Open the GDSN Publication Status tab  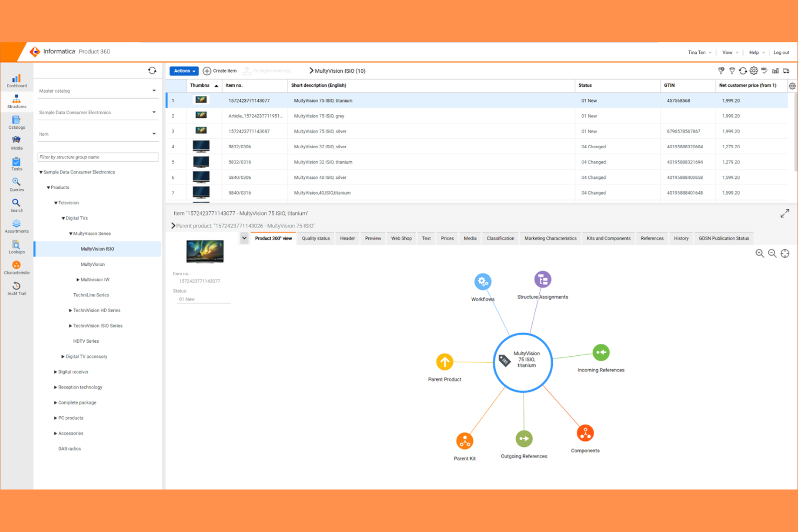[724, 238]
